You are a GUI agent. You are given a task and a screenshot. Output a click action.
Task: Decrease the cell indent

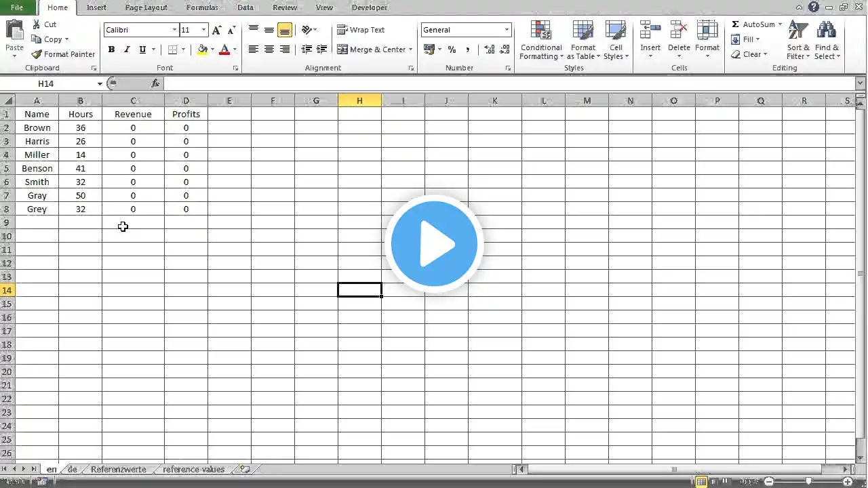pos(307,49)
